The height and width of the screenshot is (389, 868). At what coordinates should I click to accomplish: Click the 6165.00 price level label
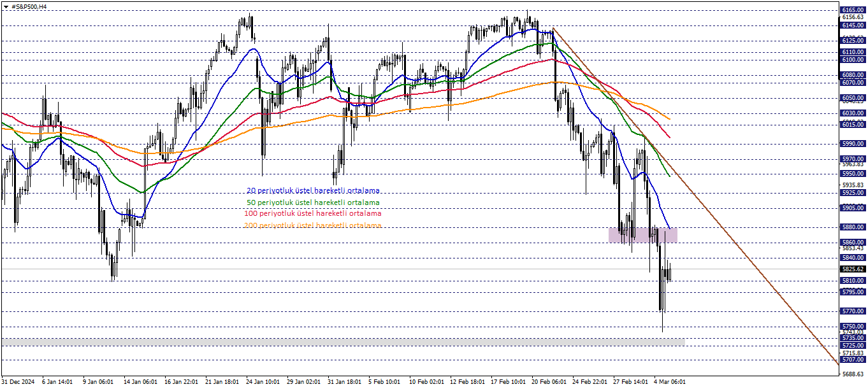[x=853, y=10]
